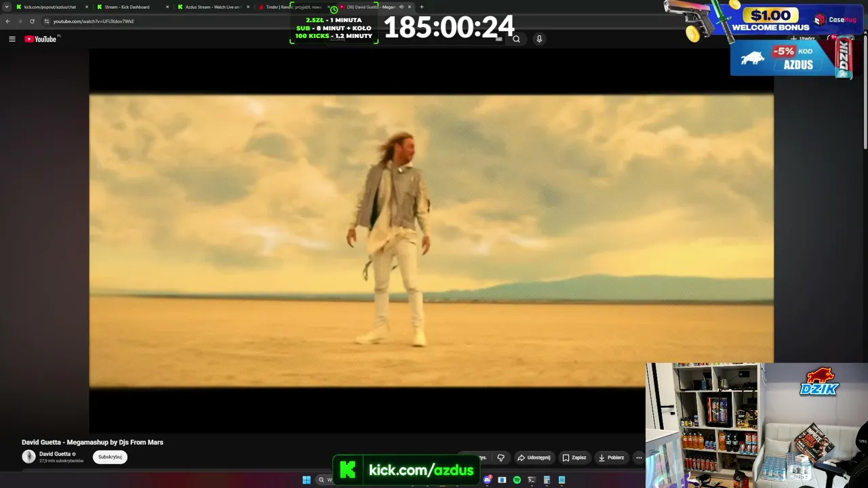
Task: Click the David Guetta music video player
Action: (431, 241)
